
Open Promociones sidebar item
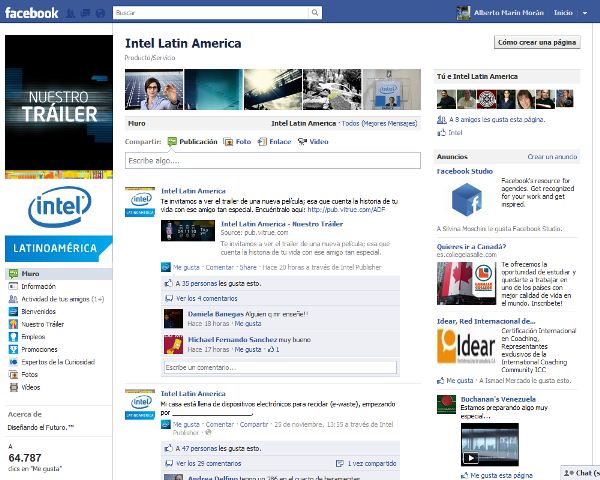pyautogui.click(x=33, y=349)
